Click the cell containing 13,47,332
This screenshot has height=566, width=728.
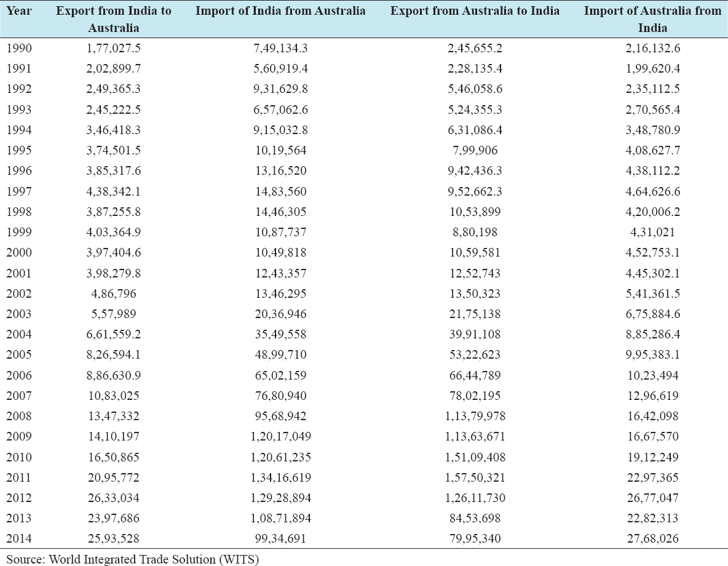tap(114, 416)
